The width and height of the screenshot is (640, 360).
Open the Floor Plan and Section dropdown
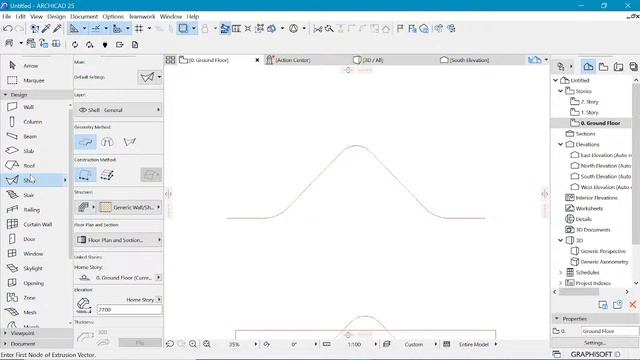click(x=118, y=240)
